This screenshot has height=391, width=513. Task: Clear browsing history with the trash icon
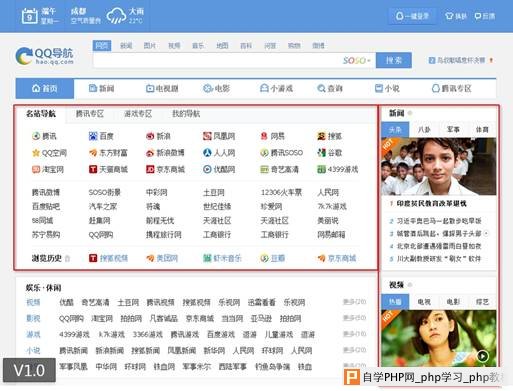click(67, 258)
